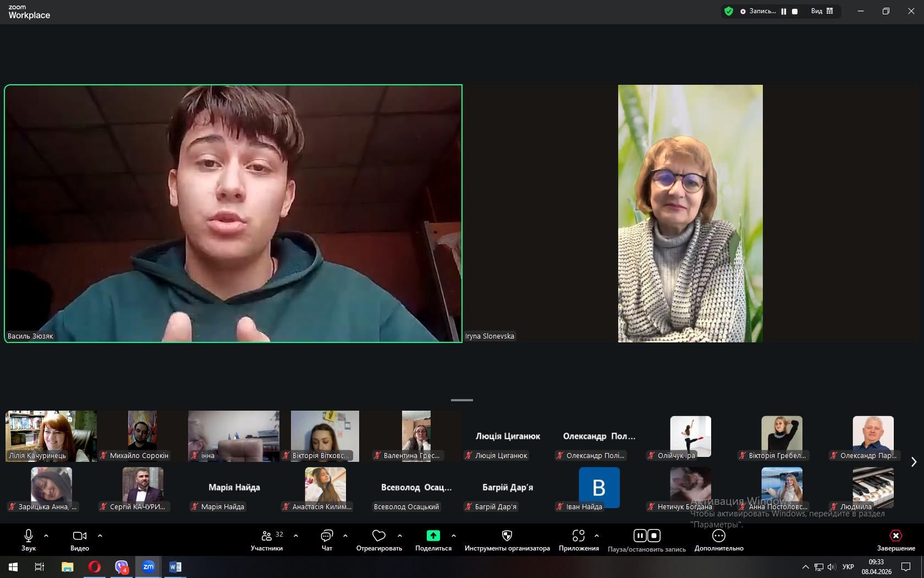Open the Apps icon in toolbar
The image size is (924, 578).
click(x=578, y=536)
